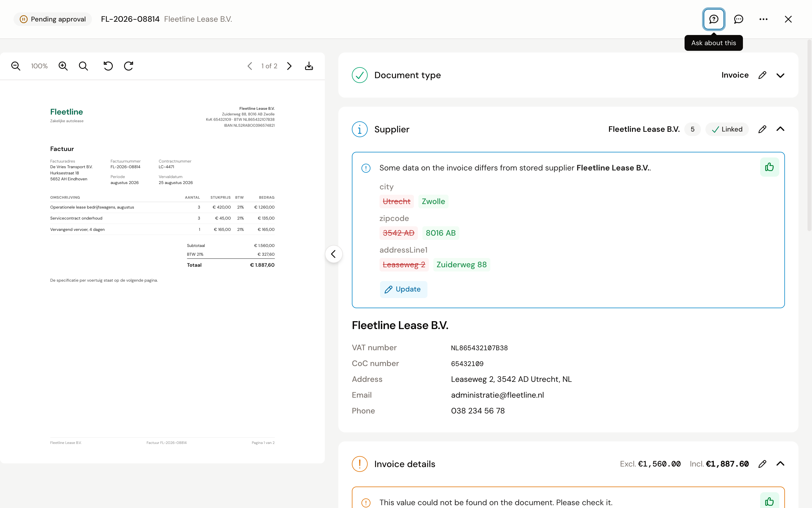Click the Ask about this icon

point(714,19)
